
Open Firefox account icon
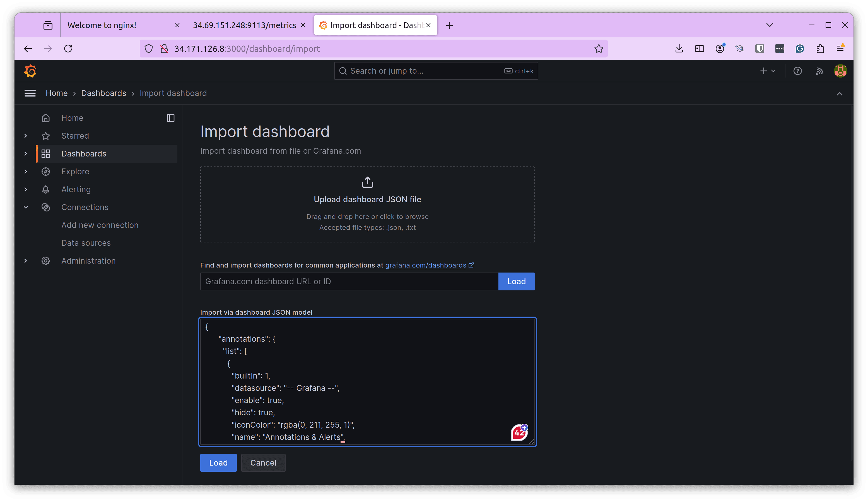point(720,49)
